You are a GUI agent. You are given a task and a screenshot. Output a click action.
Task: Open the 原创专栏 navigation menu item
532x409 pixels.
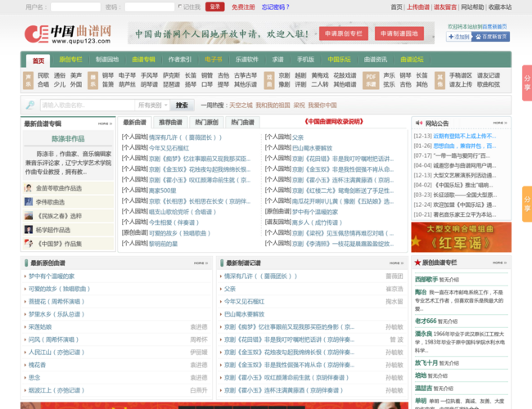coord(71,60)
